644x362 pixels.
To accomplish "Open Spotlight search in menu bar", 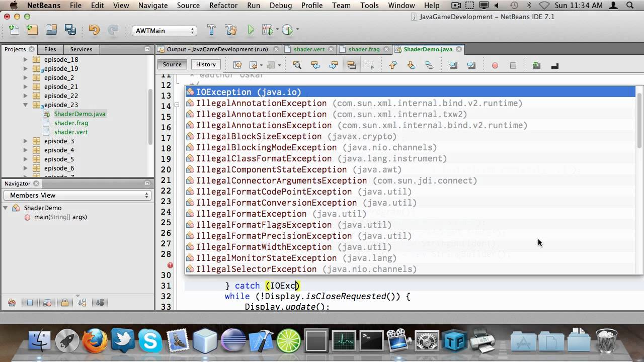I will point(630,6).
